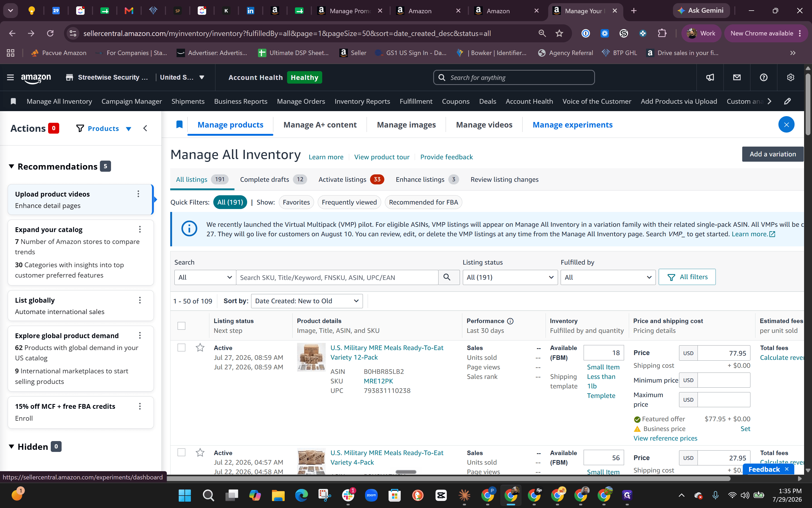
Task: Open the settings gear icon
Action: tap(791, 78)
